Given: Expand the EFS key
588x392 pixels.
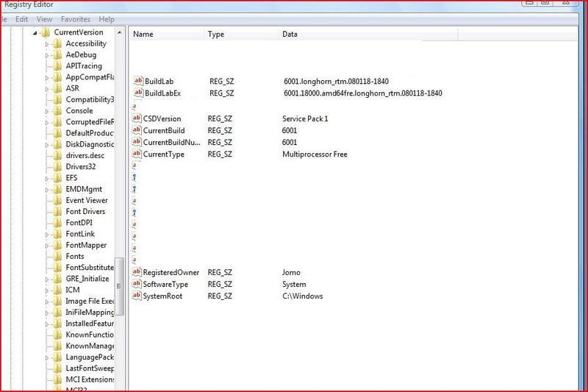Looking at the screenshot, I should pyautogui.click(x=47, y=179).
